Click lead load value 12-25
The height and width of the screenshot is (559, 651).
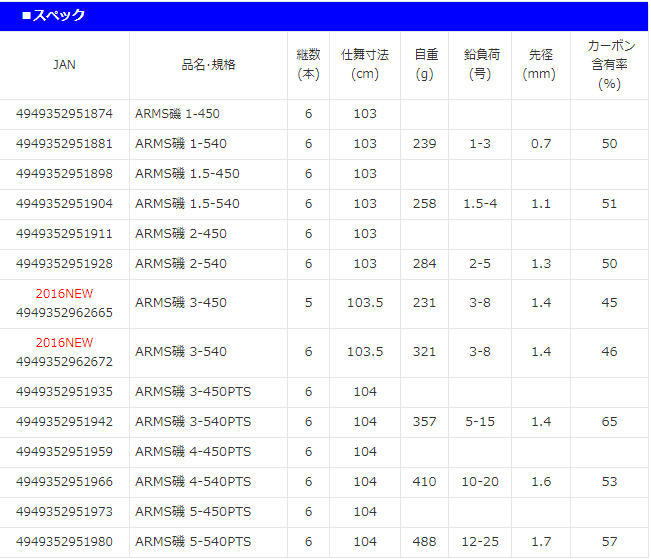click(480, 542)
